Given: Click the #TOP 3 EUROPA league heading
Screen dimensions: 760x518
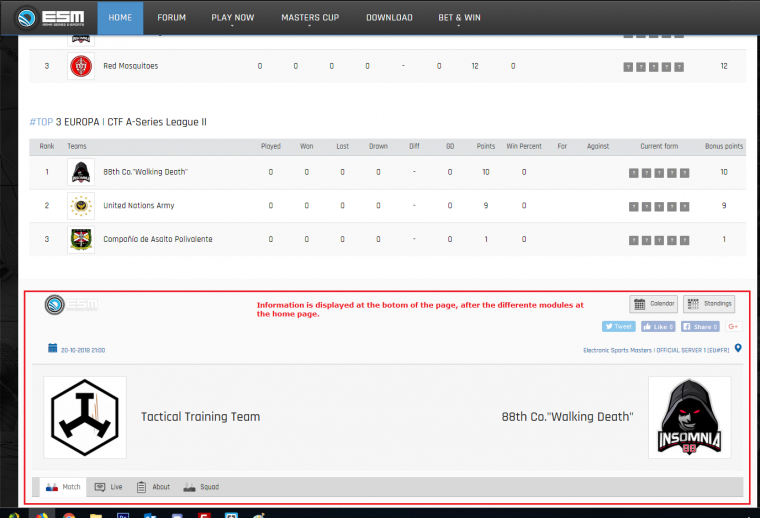Looking at the screenshot, I should tap(118, 122).
